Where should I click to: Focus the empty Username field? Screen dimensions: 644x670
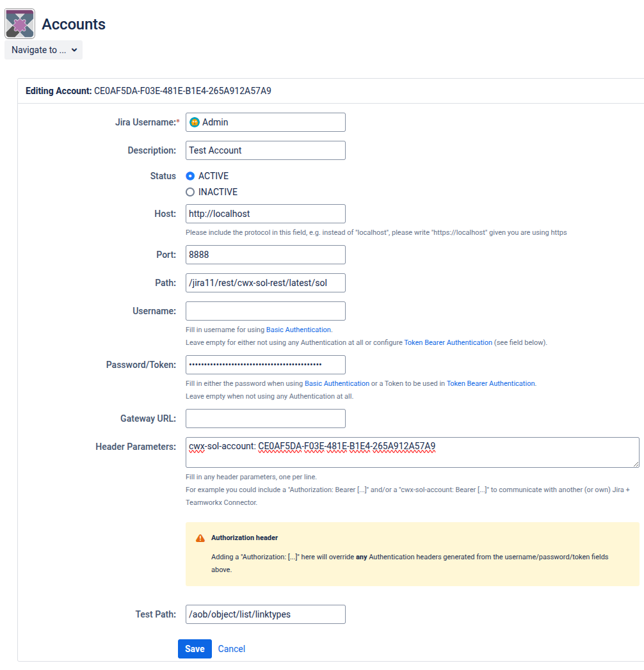tap(266, 311)
